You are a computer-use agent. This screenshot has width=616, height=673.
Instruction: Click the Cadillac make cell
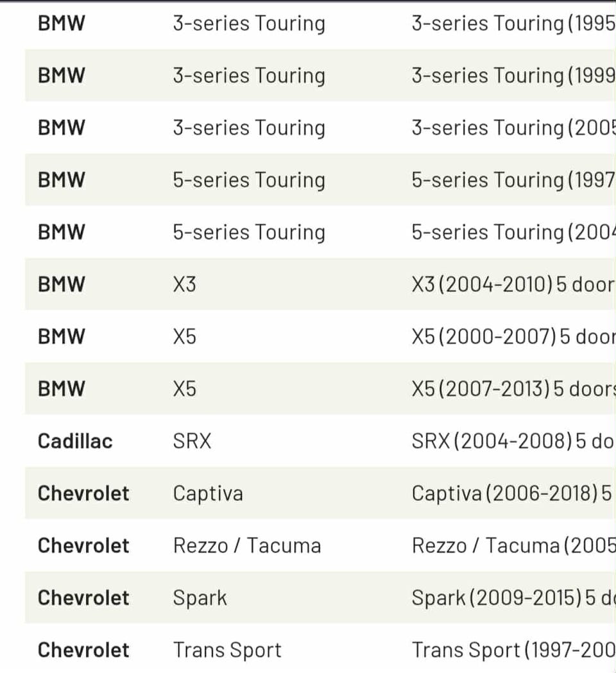click(x=75, y=441)
